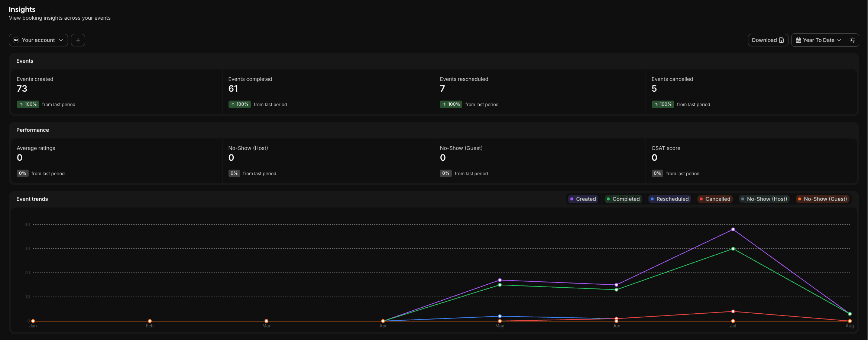Image resolution: width=868 pixels, height=340 pixels.
Task: Click the Events section heading
Action: tap(25, 61)
